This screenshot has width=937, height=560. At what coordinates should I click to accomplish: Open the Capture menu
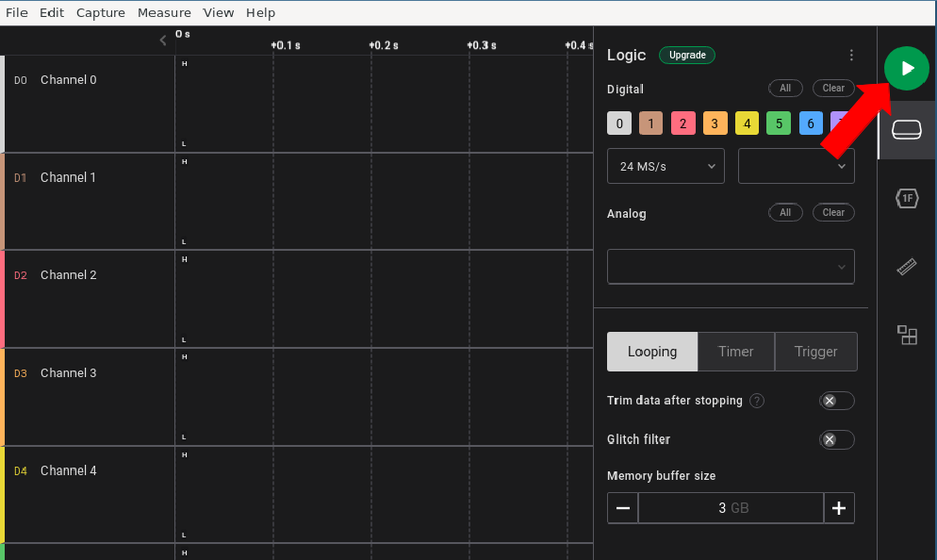pos(100,12)
